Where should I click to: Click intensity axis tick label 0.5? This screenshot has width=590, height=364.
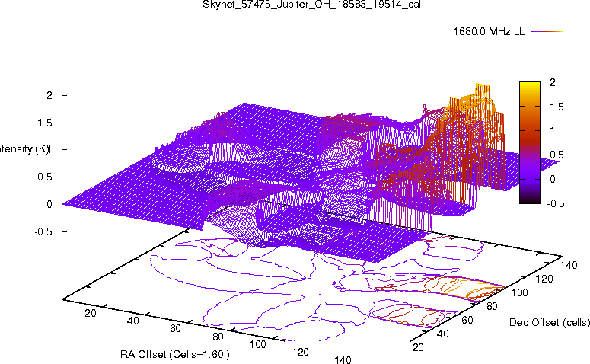pos(45,177)
